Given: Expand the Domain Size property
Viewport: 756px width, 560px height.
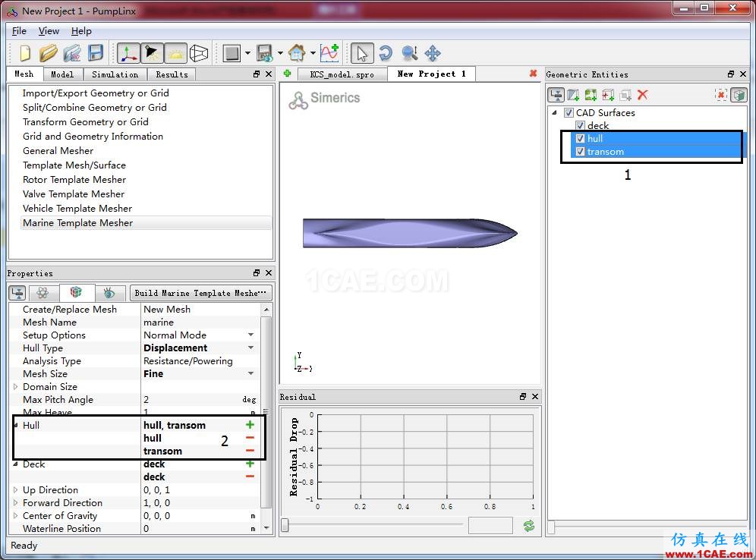Looking at the screenshot, I should [15, 386].
